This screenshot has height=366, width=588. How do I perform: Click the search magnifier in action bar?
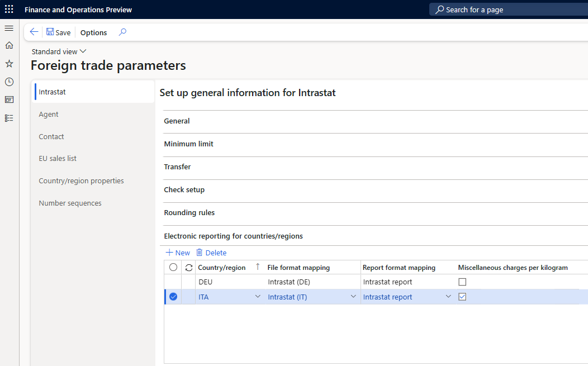[122, 32]
